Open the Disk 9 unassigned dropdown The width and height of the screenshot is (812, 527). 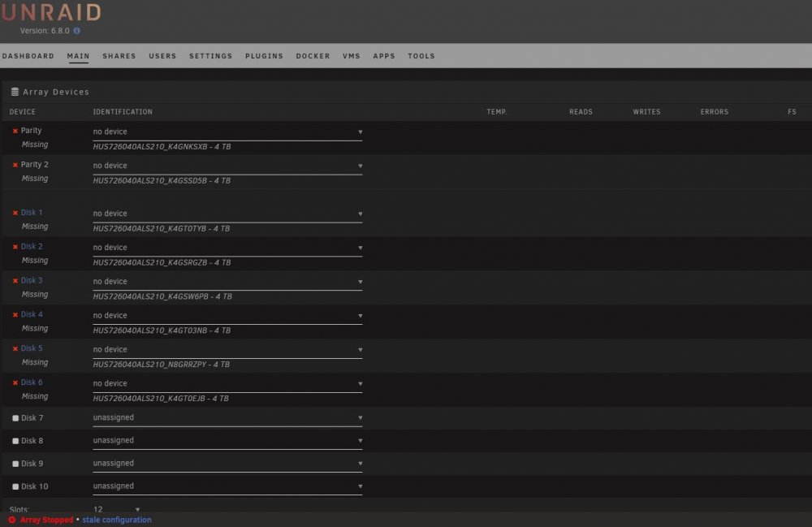coord(227,464)
